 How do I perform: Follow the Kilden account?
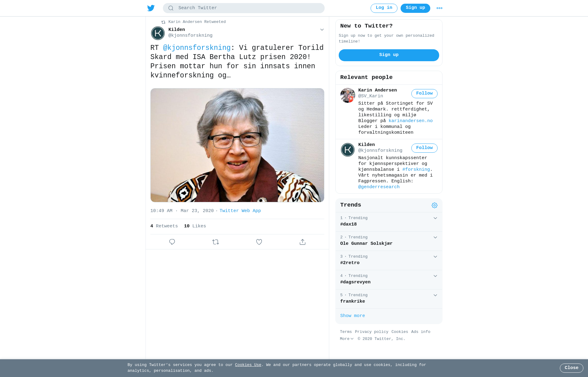(424, 148)
